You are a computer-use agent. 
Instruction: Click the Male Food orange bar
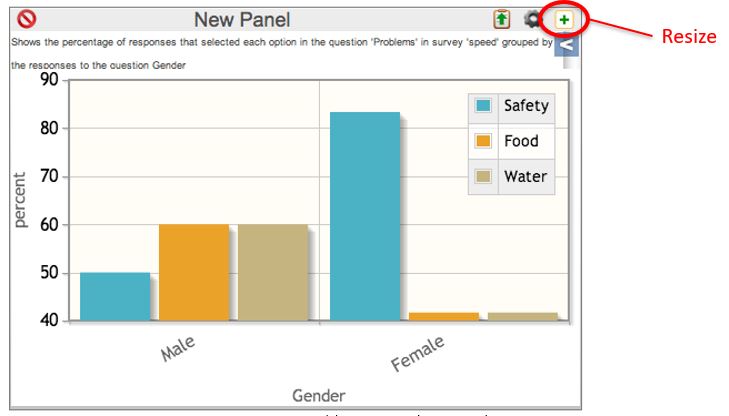point(194,273)
